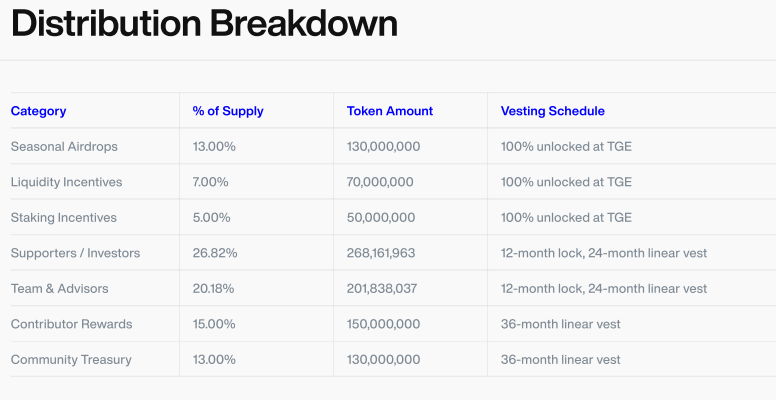Viewport: 776px width, 400px height.
Task: Select the Community Treasury row label
Action: pos(71,359)
